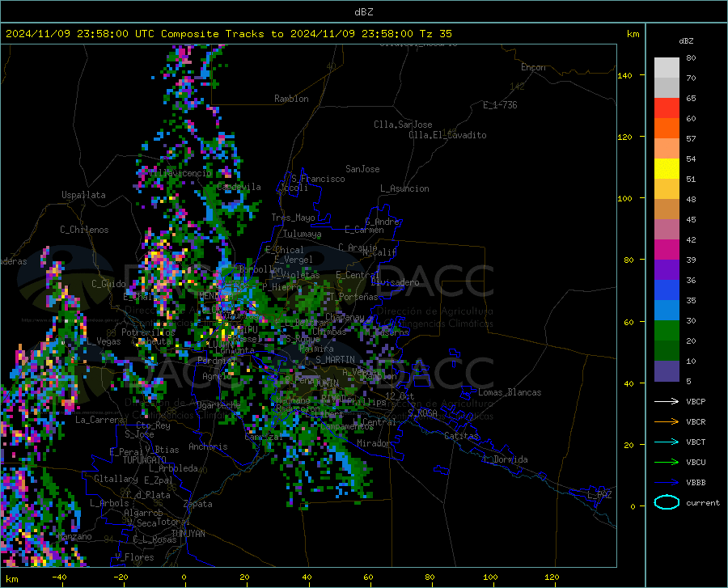Click the -40 km horizontal axis tick

pyautogui.click(x=59, y=577)
